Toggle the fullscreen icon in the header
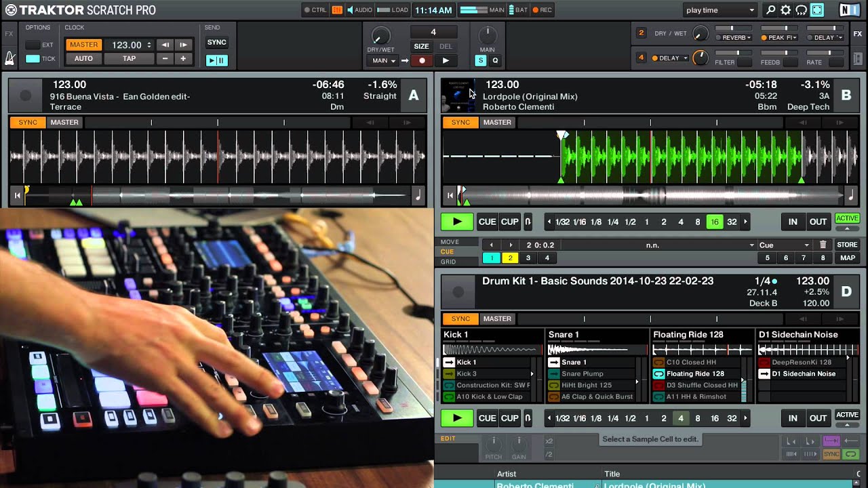Image resolution: width=868 pixels, height=488 pixels. click(817, 10)
